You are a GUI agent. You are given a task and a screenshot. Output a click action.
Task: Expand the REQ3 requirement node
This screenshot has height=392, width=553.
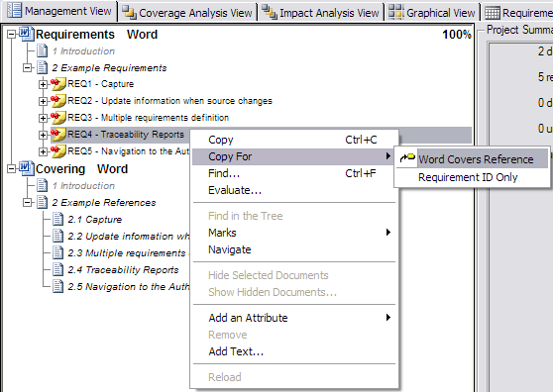pos(43,118)
